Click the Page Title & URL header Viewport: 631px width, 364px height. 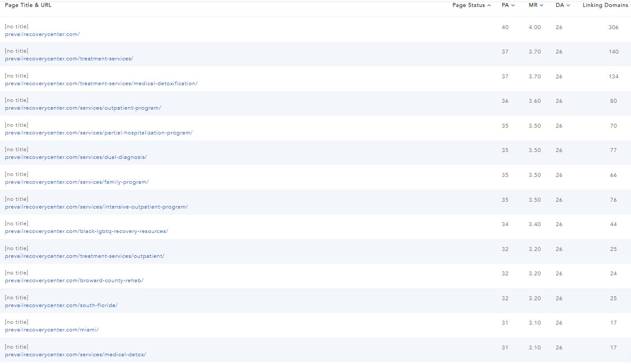28,5
